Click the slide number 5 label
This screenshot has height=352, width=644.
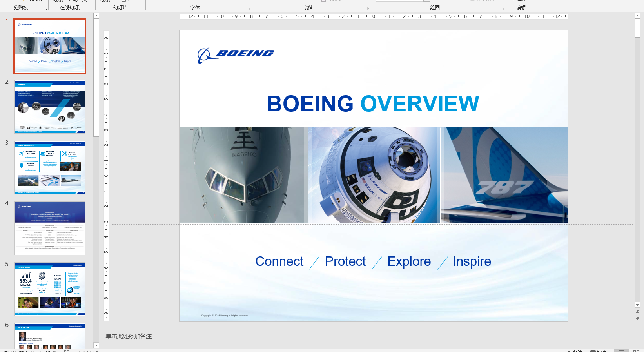point(7,264)
